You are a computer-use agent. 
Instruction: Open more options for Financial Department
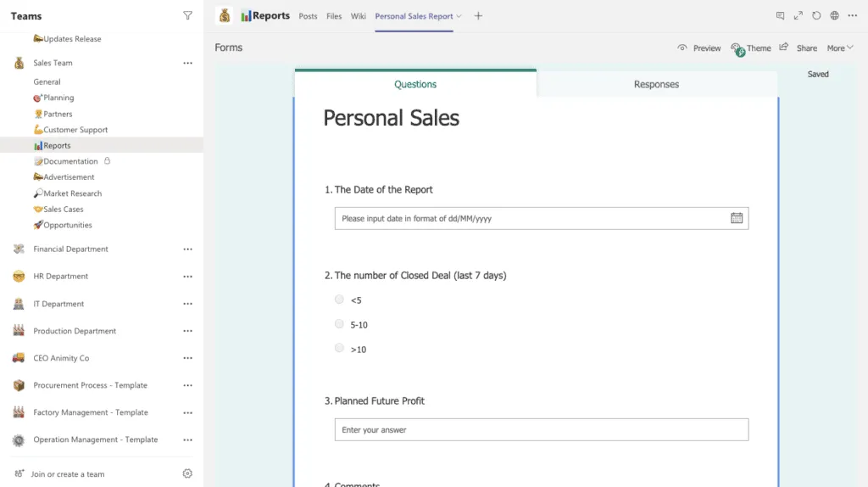187,249
